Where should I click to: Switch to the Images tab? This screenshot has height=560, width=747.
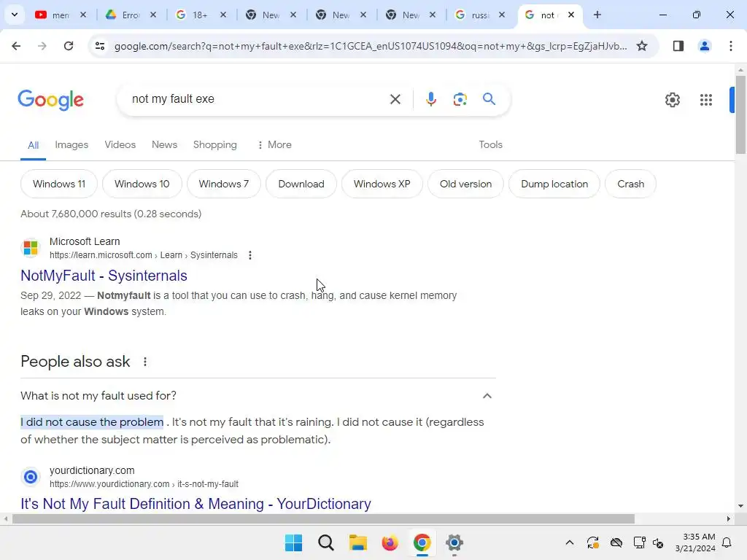[71, 145]
